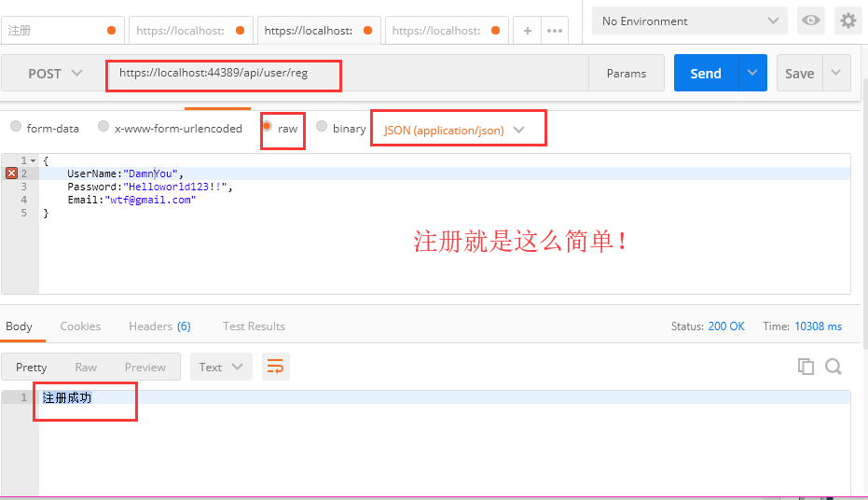Copy response body to clipboard
The height and width of the screenshot is (500, 868).
coord(806,367)
